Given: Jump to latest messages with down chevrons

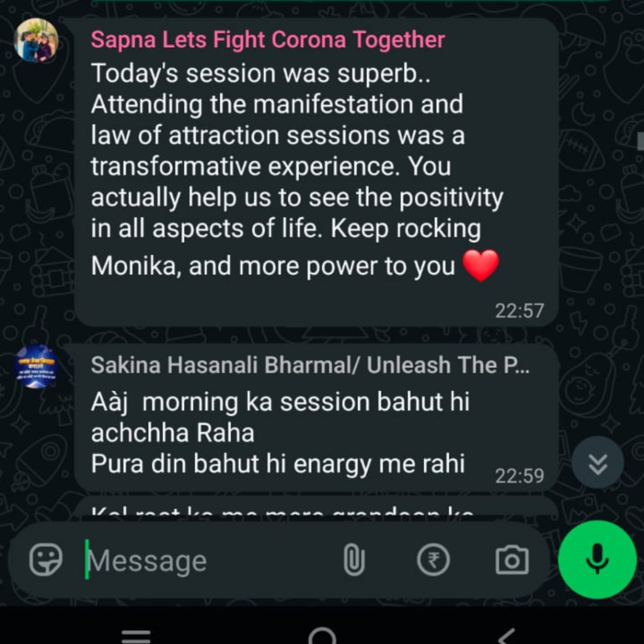Looking at the screenshot, I should (x=597, y=464).
